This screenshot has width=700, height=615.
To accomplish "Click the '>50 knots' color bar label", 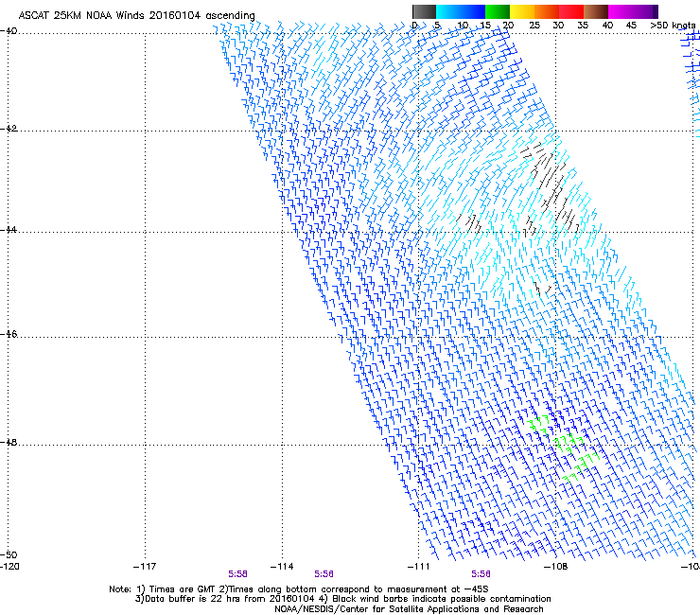I will (673, 26).
